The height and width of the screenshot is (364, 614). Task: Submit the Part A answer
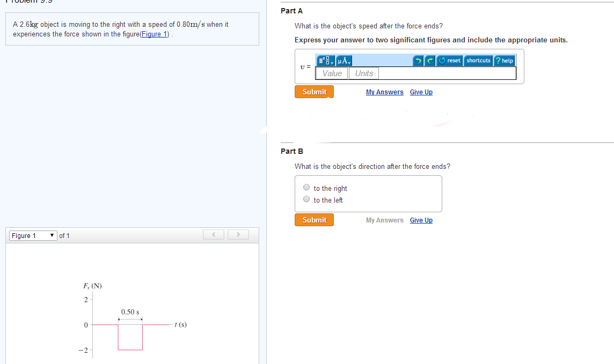pyautogui.click(x=314, y=91)
